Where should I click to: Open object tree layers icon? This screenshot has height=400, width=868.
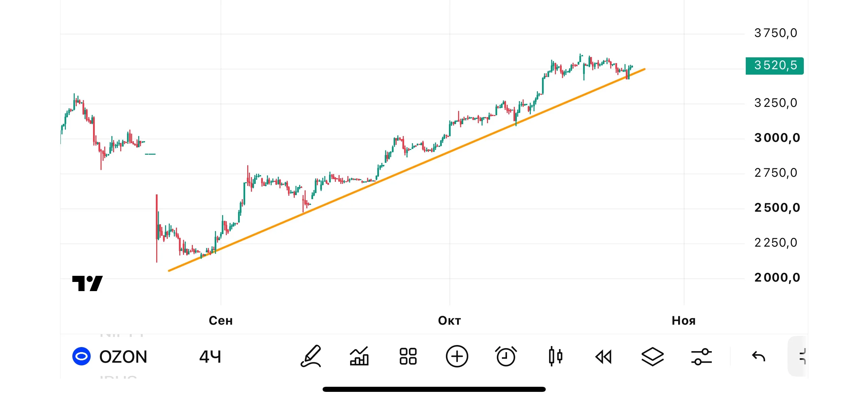pos(652,357)
